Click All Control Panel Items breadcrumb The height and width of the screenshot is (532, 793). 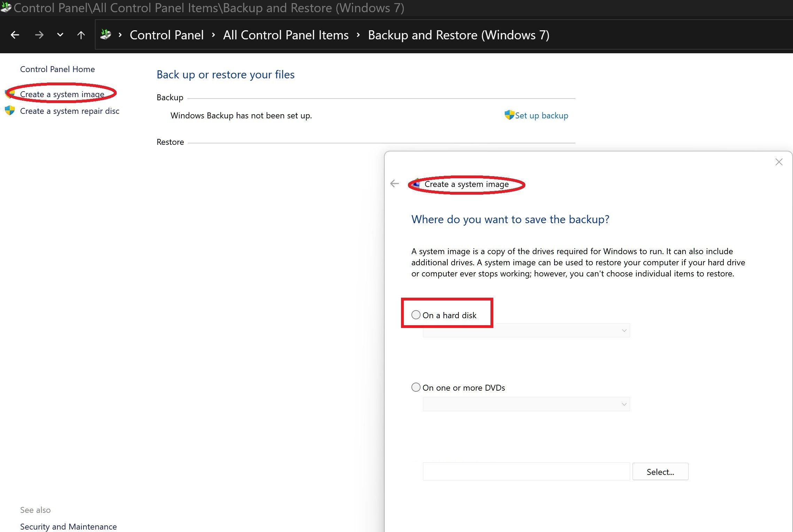coord(285,35)
